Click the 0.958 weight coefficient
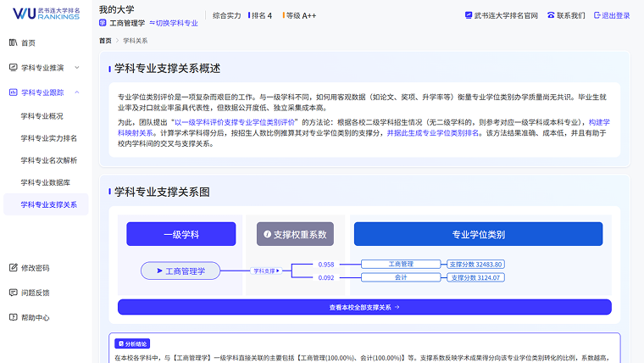Viewport: 644px width, 363px height. click(326, 265)
